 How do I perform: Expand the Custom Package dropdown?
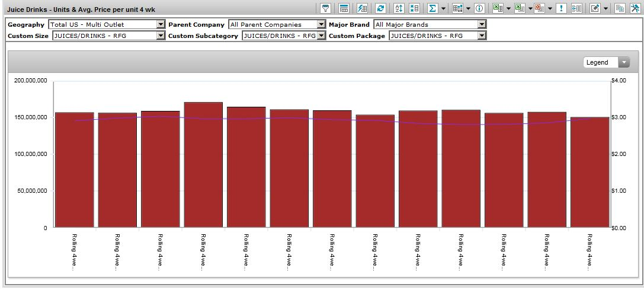(481, 36)
